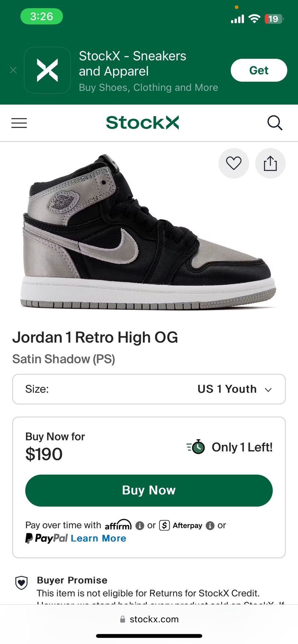The height and width of the screenshot is (644, 298).
Task: Click the Afterpay info icon
Action: tap(210, 526)
